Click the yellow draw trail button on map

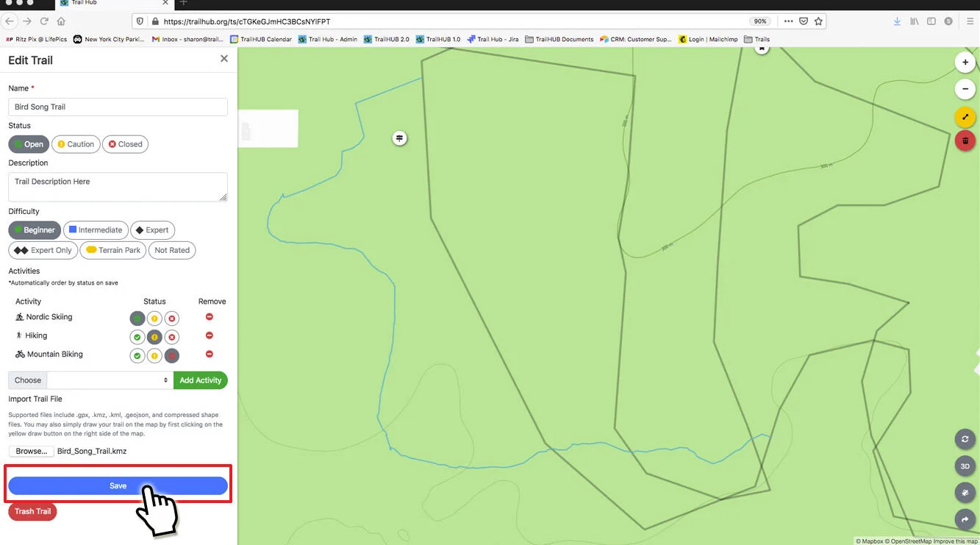965,117
